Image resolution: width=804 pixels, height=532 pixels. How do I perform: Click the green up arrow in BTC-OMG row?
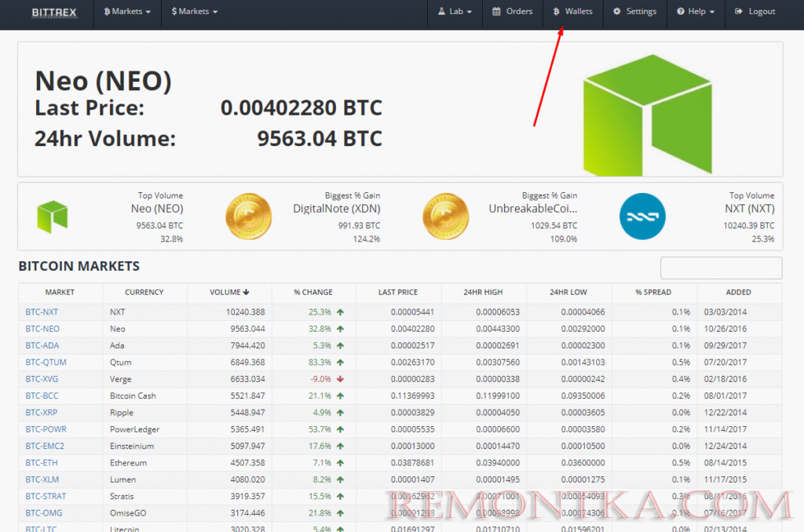point(340,513)
